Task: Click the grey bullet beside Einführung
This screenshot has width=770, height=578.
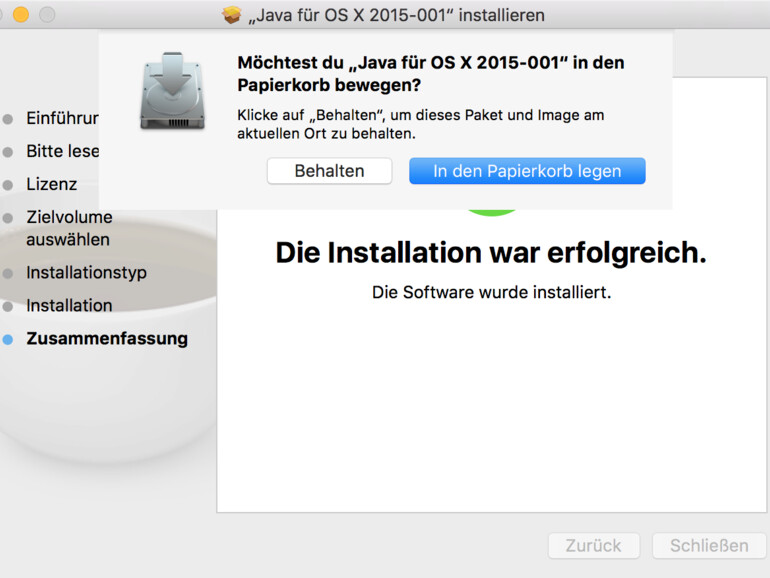Action: 8,119
